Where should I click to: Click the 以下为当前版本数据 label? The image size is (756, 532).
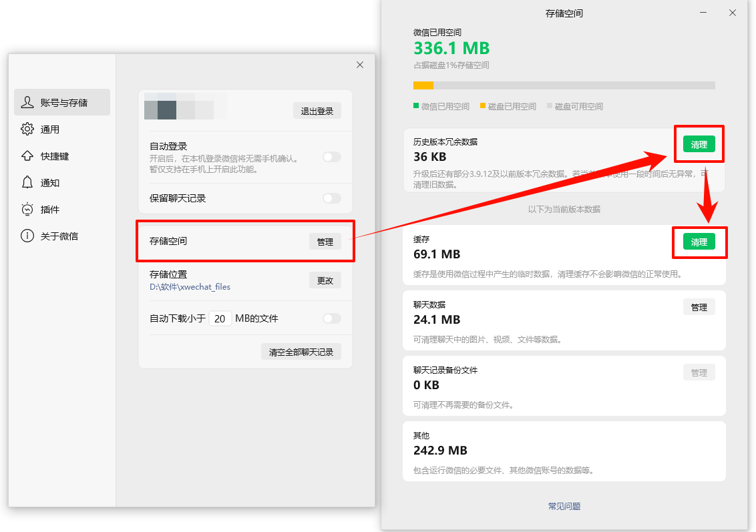coord(564,209)
